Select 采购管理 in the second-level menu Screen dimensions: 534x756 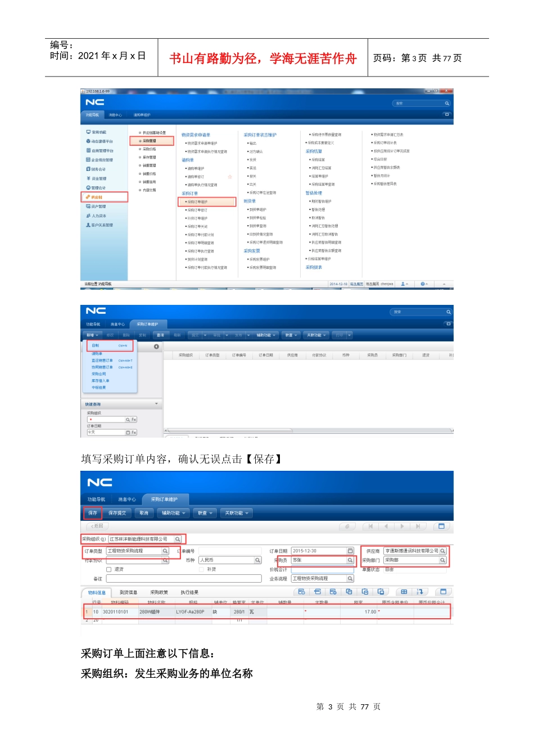tap(152, 141)
